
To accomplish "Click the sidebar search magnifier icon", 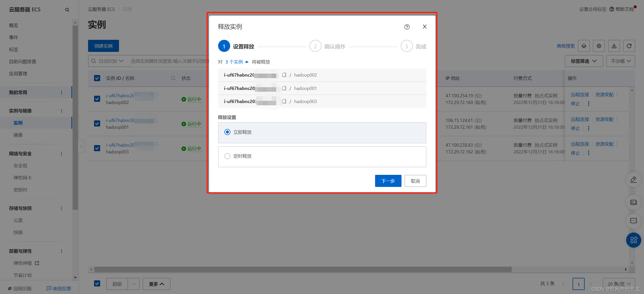I will (67, 10).
